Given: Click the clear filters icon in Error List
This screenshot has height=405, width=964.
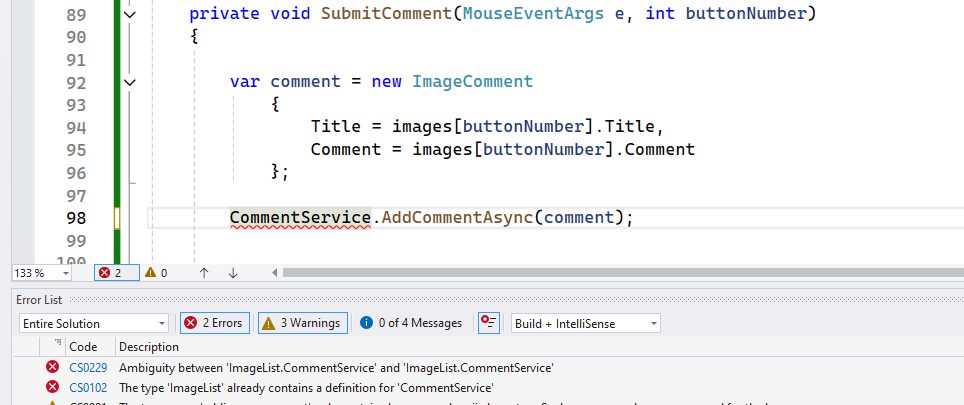Looking at the screenshot, I should tap(489, 323).
